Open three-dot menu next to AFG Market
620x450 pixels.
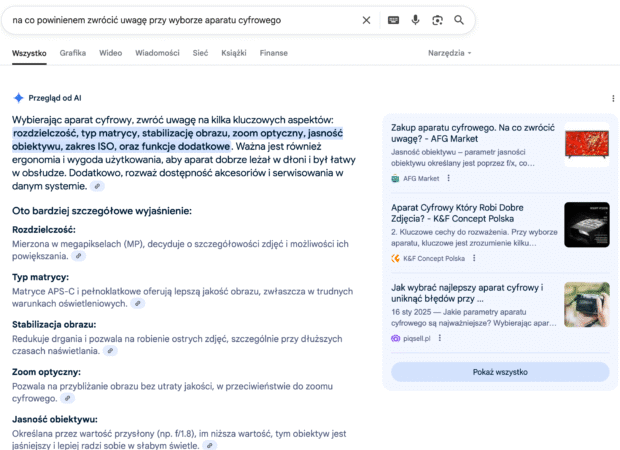pyautogui.click(x=448, y=178)
